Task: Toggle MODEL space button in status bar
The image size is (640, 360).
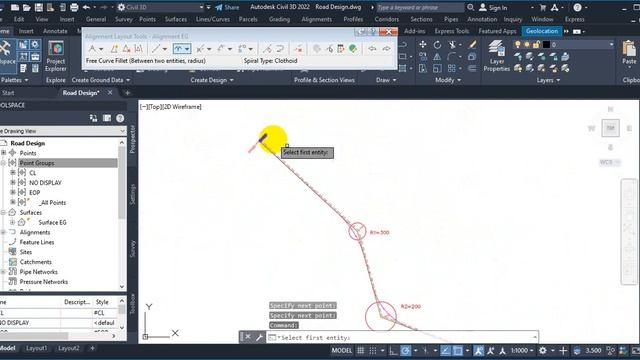Action: coord(342,350)
